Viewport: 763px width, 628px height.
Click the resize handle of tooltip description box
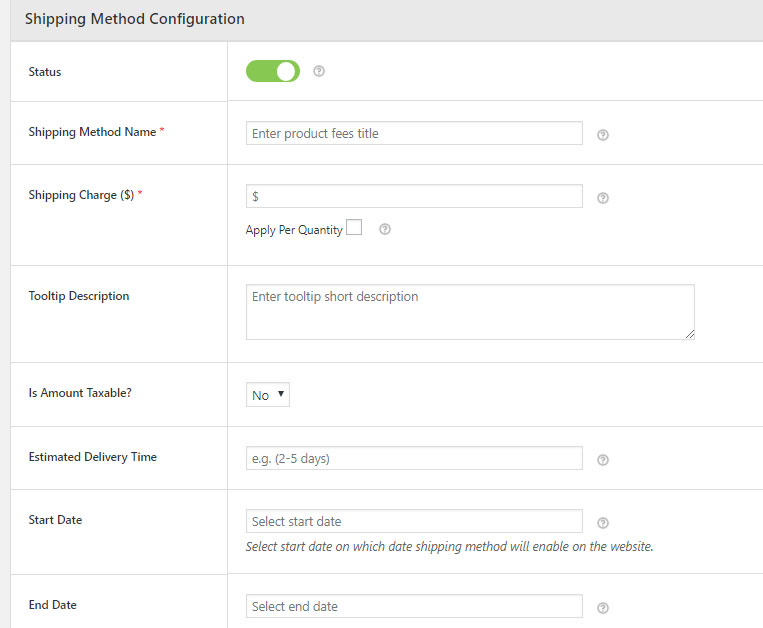point(690,334)
